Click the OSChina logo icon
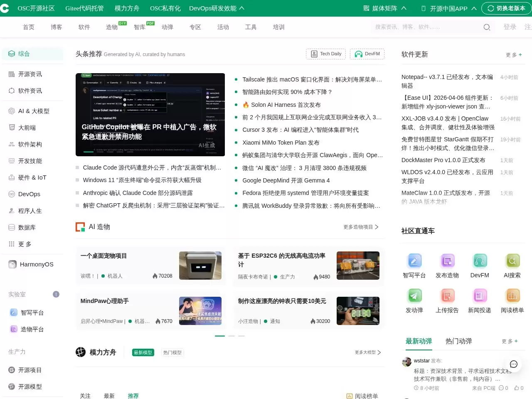532x399 pixels. click(x=4, y=8)
